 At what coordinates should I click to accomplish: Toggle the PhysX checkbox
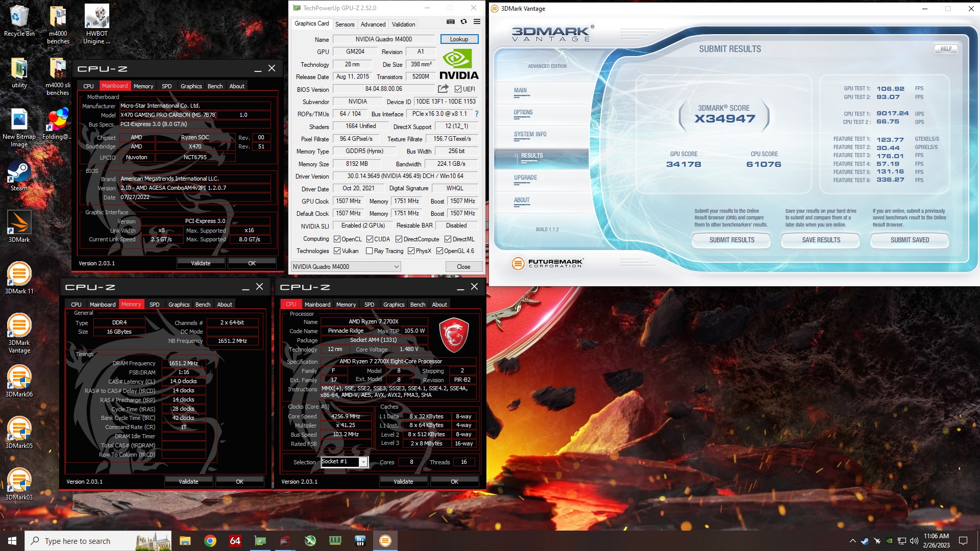click(x=411, y=251)
